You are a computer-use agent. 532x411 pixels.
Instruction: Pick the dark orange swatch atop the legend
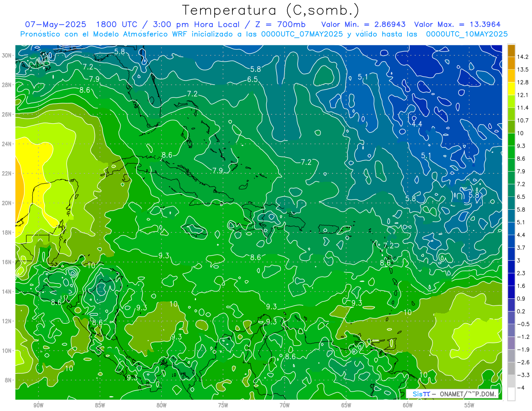pyautogui.click(x=511, y=51)
